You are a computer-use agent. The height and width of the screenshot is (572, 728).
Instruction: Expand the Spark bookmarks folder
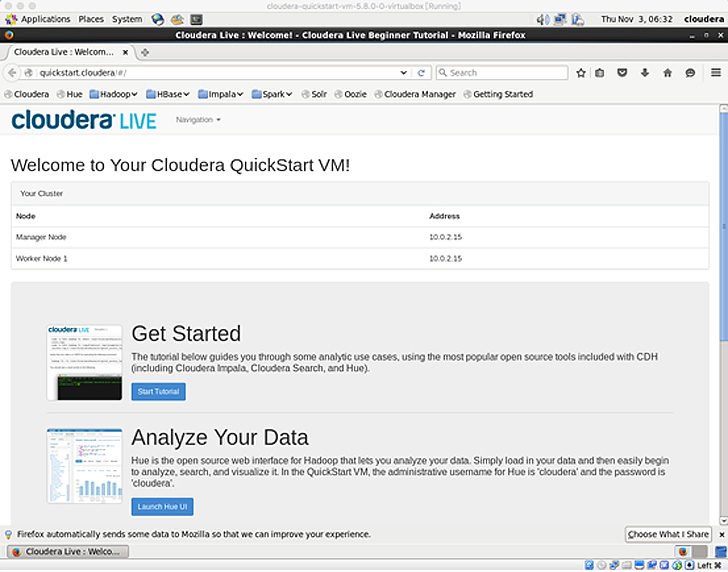coord(272,94)
